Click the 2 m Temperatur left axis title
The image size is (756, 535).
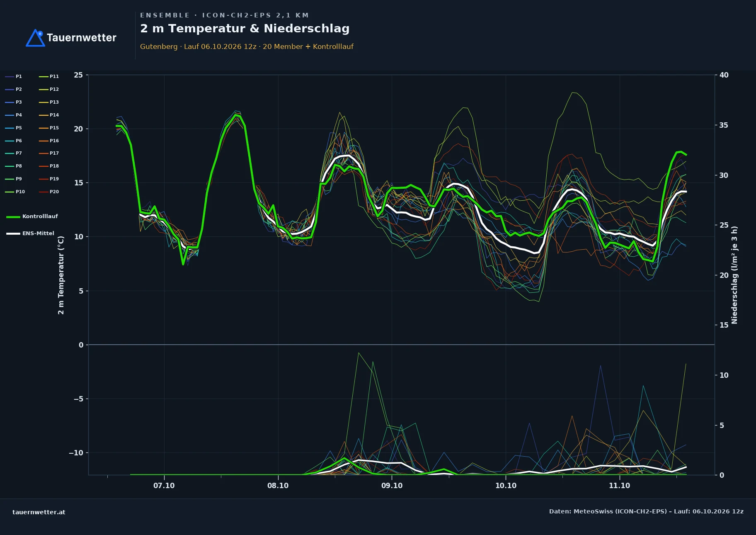pyautogui.click(x=61, y=275)
